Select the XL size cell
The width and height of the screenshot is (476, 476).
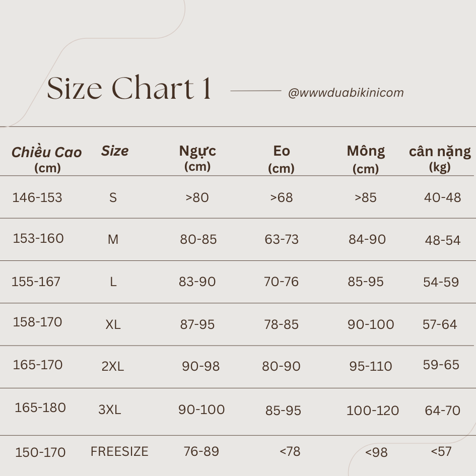click(113, 325)
